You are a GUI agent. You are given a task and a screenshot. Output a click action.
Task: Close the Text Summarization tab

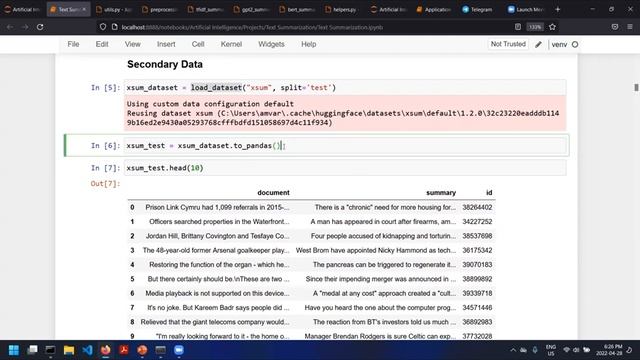point(84,9)
